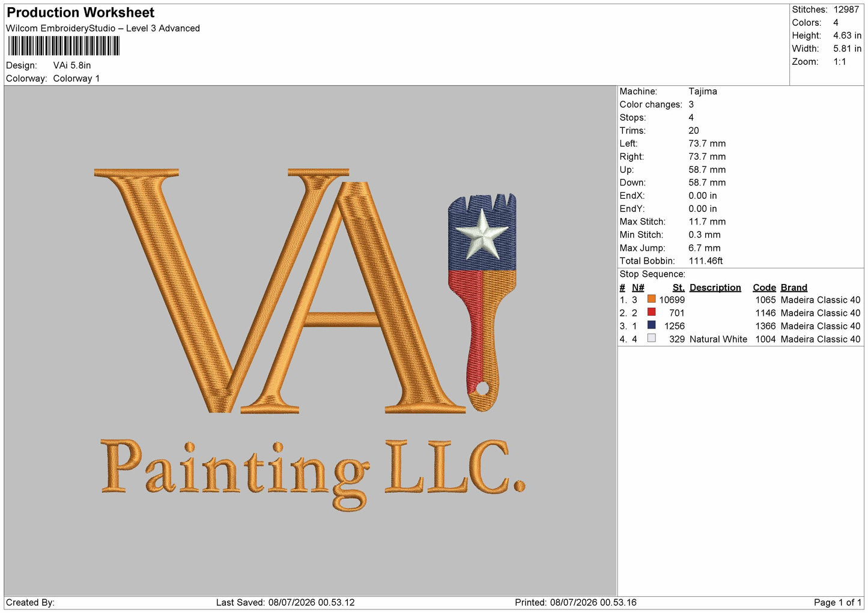Screen dimensions: 868x613
Task: Click the barcode under the worksheet title
Action: (x=64, y=46)
